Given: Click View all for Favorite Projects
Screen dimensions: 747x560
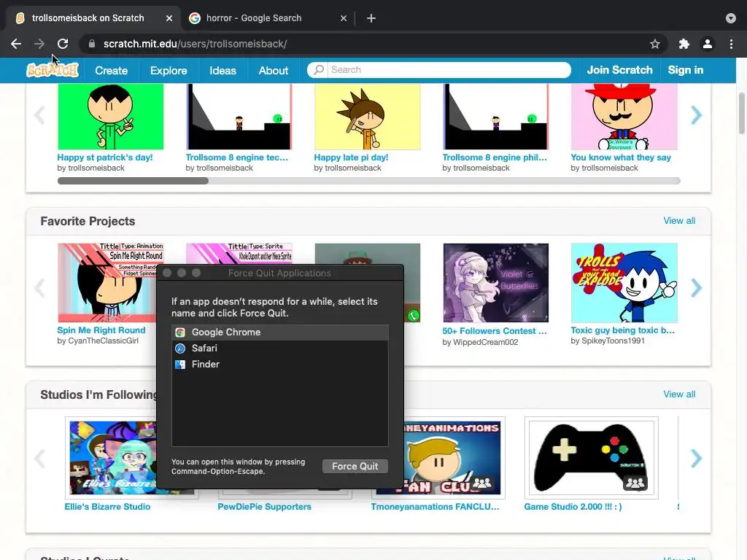Looking at the screenshot, I should click(x=679, y=220).
